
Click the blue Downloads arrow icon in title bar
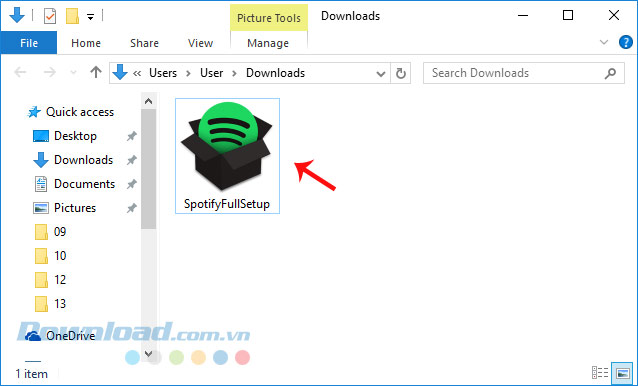tap(17, 16)
